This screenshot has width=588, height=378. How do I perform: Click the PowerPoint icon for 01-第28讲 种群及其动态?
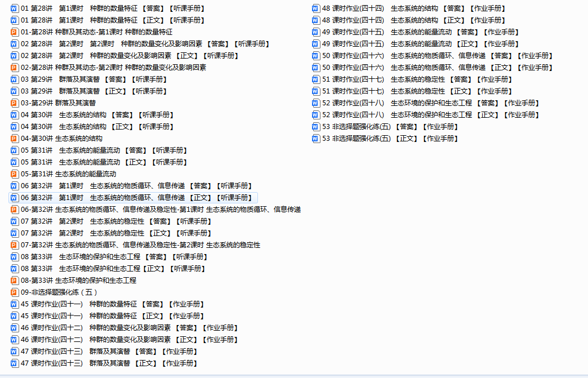[x=15, y=32]
